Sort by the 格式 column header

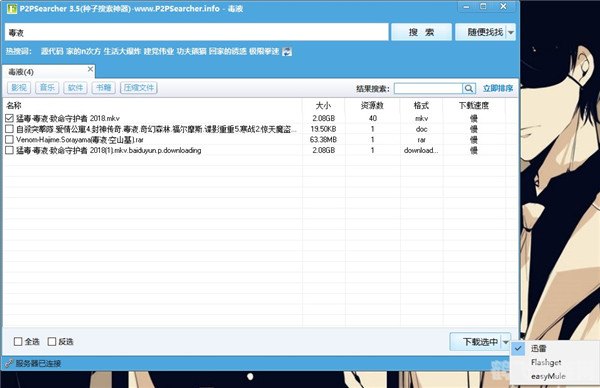pyautogui.click(x=421, y=106)
